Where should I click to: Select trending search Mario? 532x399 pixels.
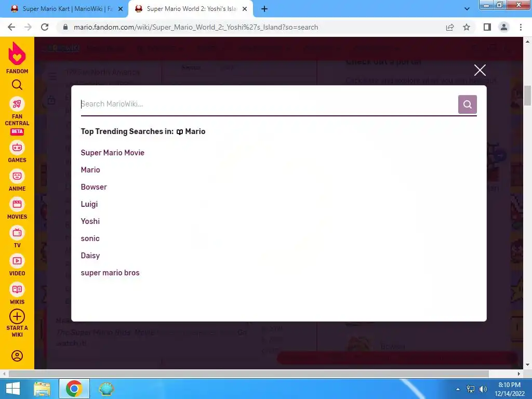pyautogui.click(x=90, y=170)
